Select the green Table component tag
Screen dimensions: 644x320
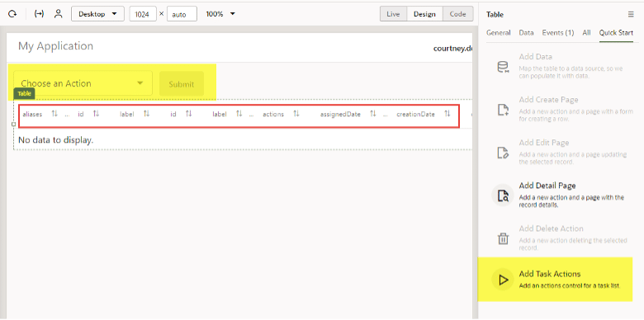[24, 93]
